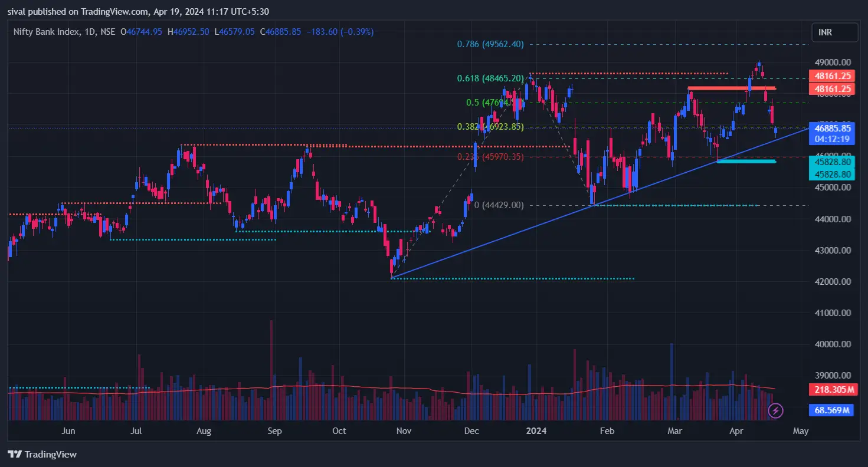The width and height of the screenshot is (868, 467).
Task: Click Sep on the time axis
Action: pos(275,431)
